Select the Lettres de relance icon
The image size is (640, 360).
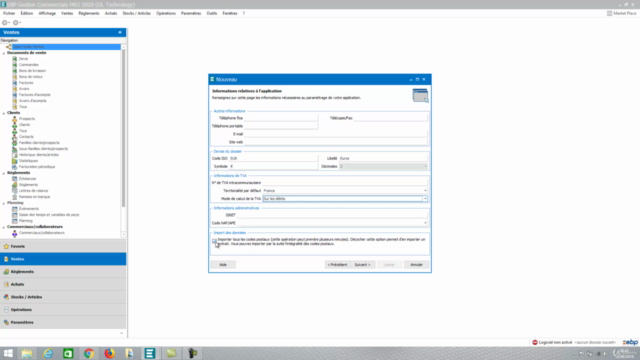click(x=15, y=191)
